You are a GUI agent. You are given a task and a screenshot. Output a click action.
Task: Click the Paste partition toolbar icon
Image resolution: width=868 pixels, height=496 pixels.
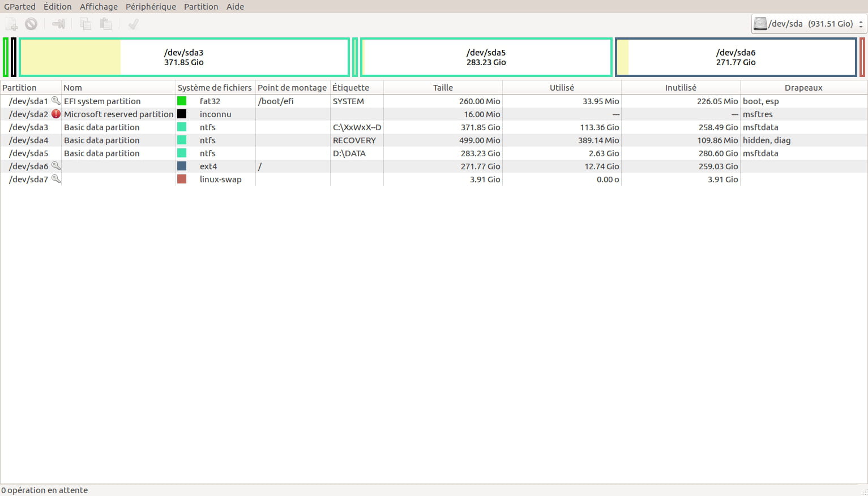click(x=105, y=24)
